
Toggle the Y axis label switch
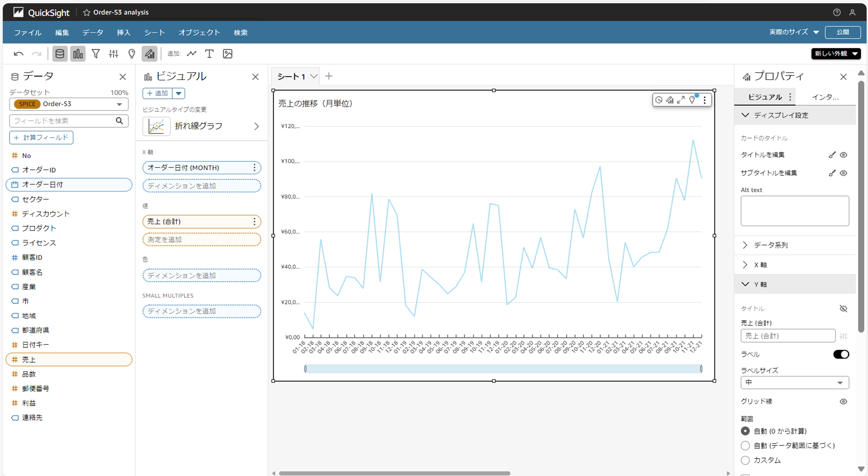(841, 354)
